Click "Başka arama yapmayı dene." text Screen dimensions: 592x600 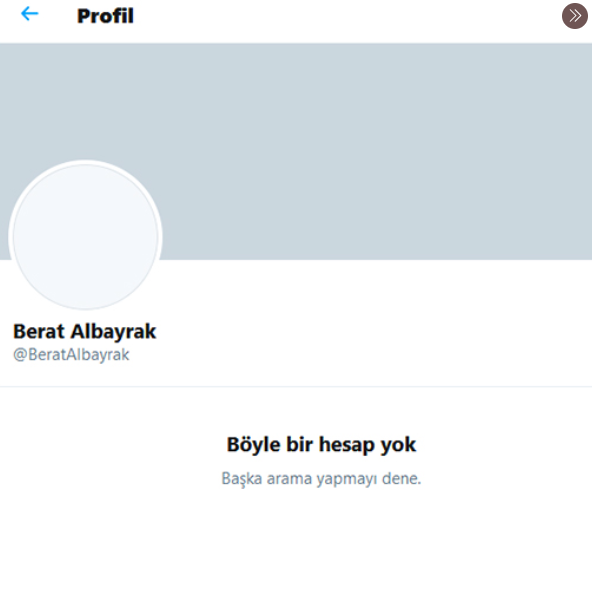(321, 479)
